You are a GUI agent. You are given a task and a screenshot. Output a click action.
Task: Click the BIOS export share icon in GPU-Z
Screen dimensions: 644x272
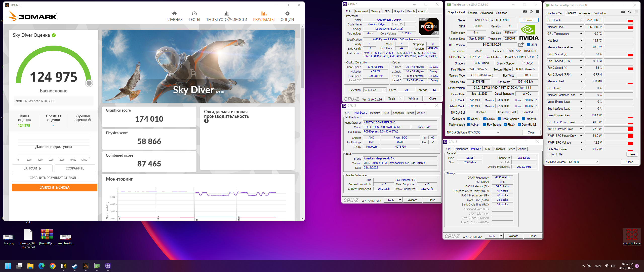pyautogui.click(x=521, y=45)
